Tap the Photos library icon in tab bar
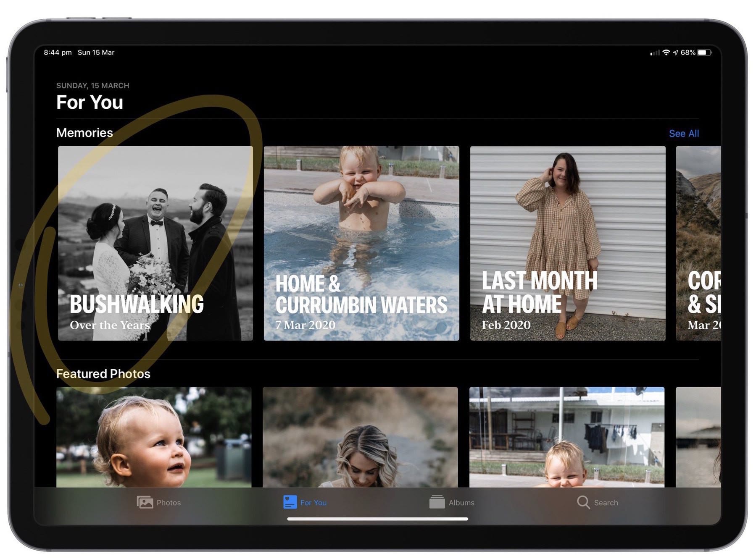Screen dimensions: 756x559 [145, 502]
